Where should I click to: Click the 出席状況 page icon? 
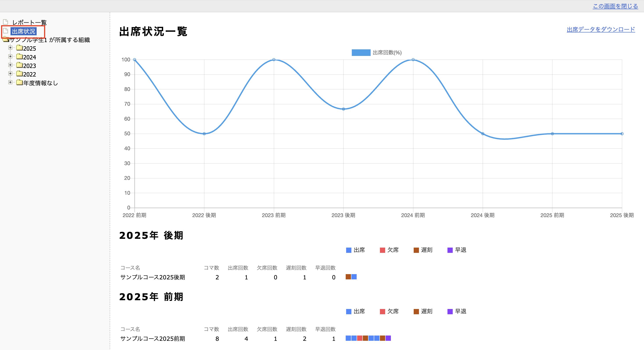(5, 31)
